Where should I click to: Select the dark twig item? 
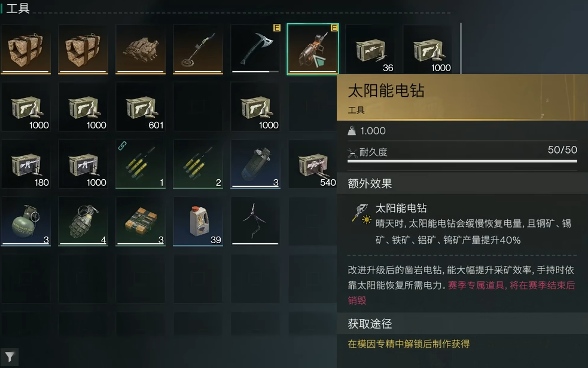coord(255,221)
